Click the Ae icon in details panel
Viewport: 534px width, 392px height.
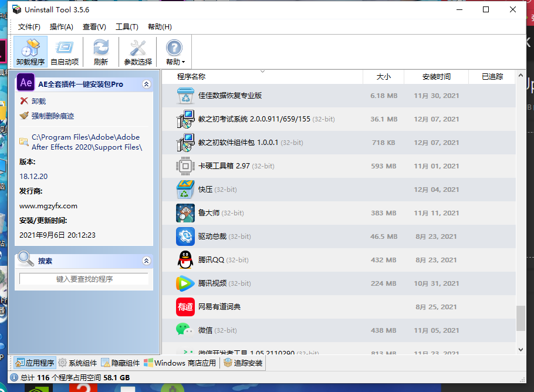[26, 83]
